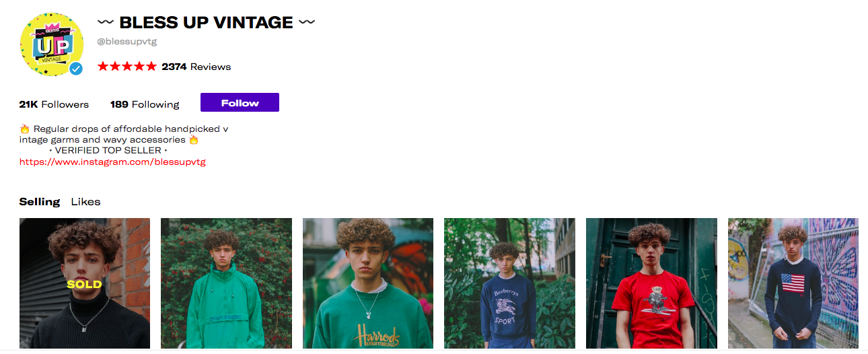868x354 pixels.
Task: Click the @blessupvtg username handle
Action: pos(127,42)
